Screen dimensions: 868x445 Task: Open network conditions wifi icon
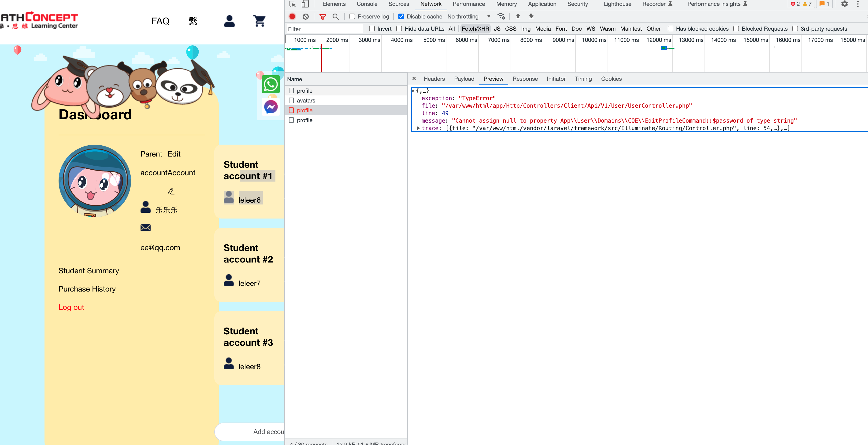coord(501,16)
